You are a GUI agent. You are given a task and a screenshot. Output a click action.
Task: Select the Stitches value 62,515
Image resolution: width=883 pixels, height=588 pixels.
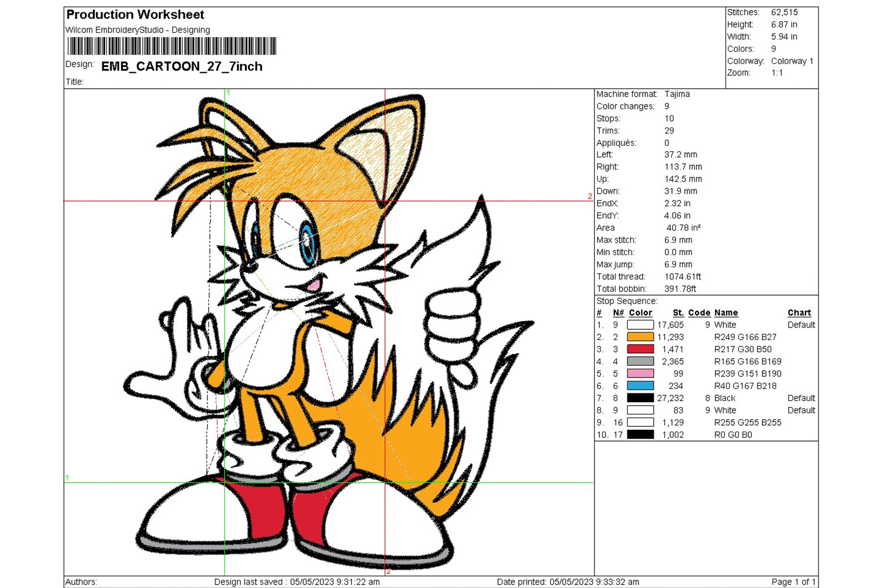(x=784, y=12)
